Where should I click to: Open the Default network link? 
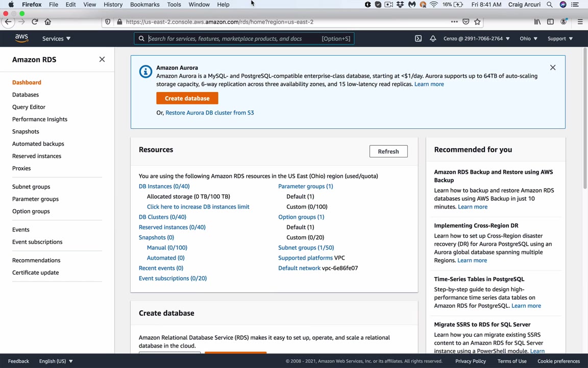coord(299,268)
